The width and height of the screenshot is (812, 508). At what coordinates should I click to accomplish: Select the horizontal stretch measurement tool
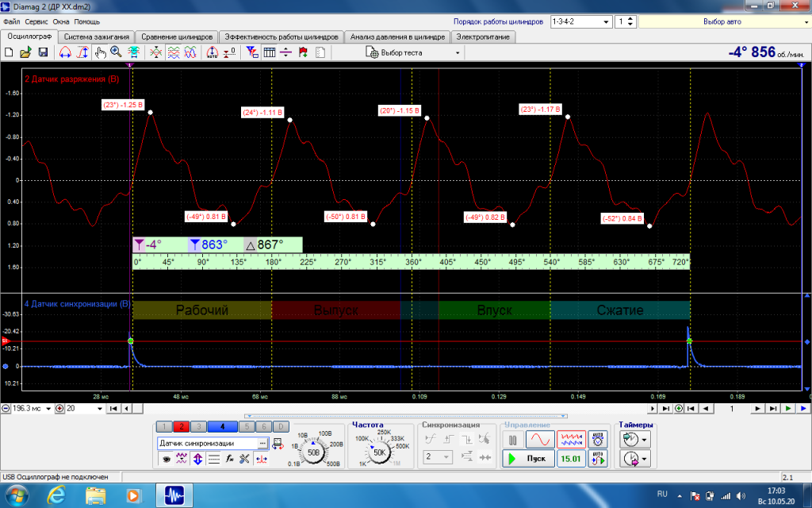coord(65,52)
